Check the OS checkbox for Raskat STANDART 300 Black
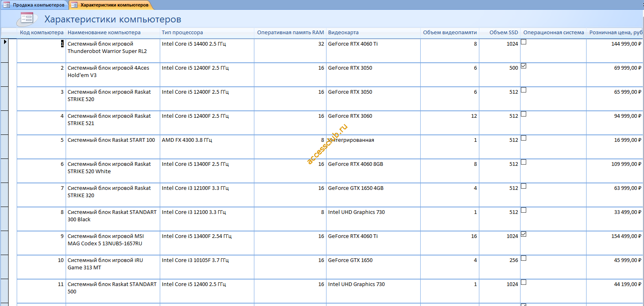 pos(524,210)
